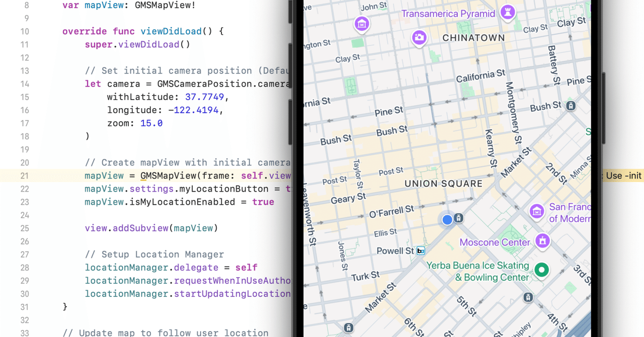Tap the museum marker left of Chinatown

362,24
